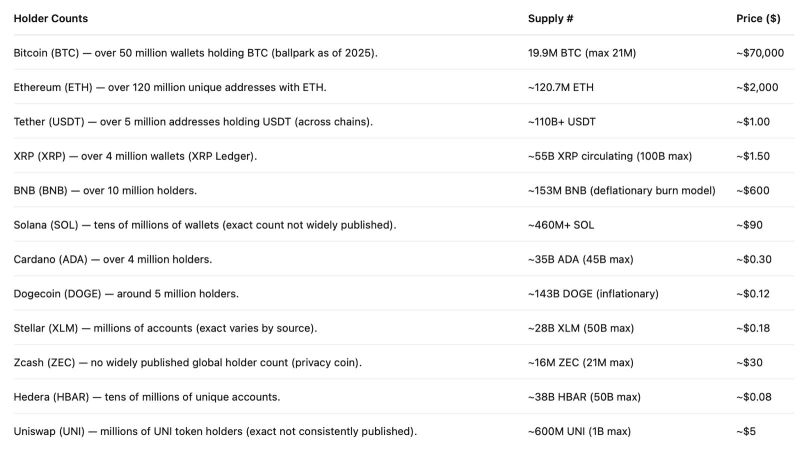This screenshot has width=800, height=458.
Task: Click the Supply # column header
Action: pyautogui.click(x=551, y=18)
